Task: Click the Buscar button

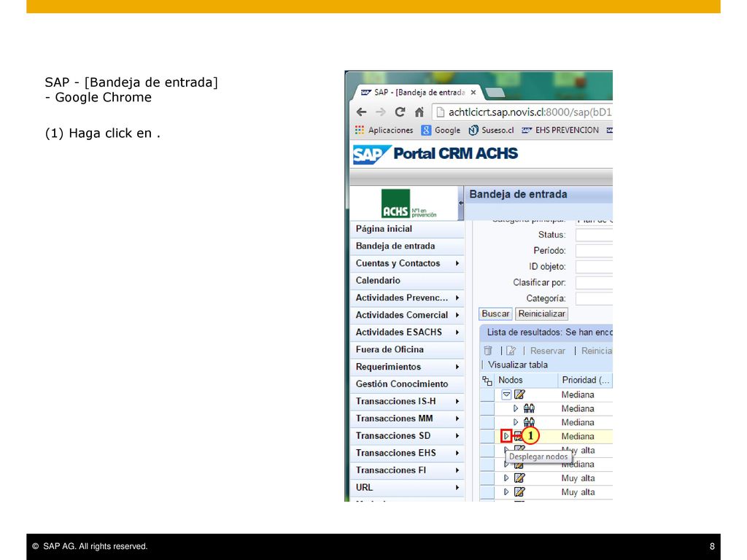Action: coord(495,314)
